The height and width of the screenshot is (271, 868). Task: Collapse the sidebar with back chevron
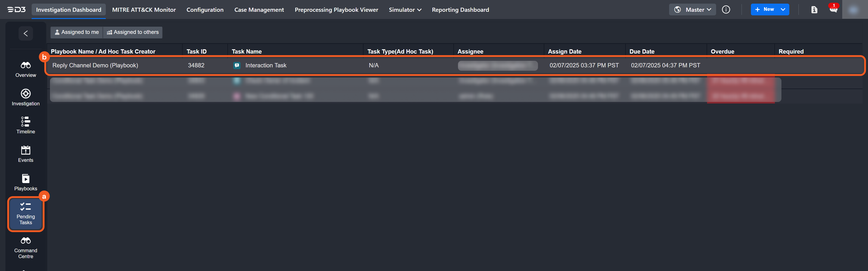(x=26, y=33)
